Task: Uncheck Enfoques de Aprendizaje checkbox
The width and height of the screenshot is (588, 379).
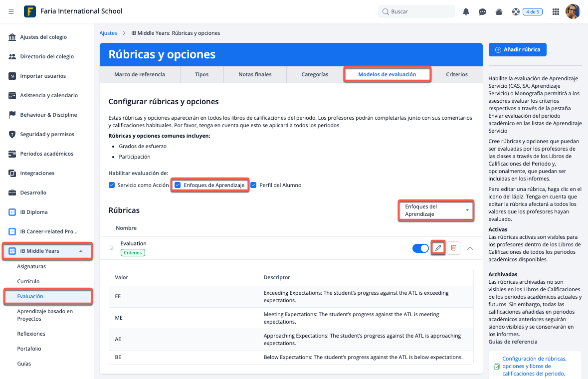Action: [x=178, y=185]
